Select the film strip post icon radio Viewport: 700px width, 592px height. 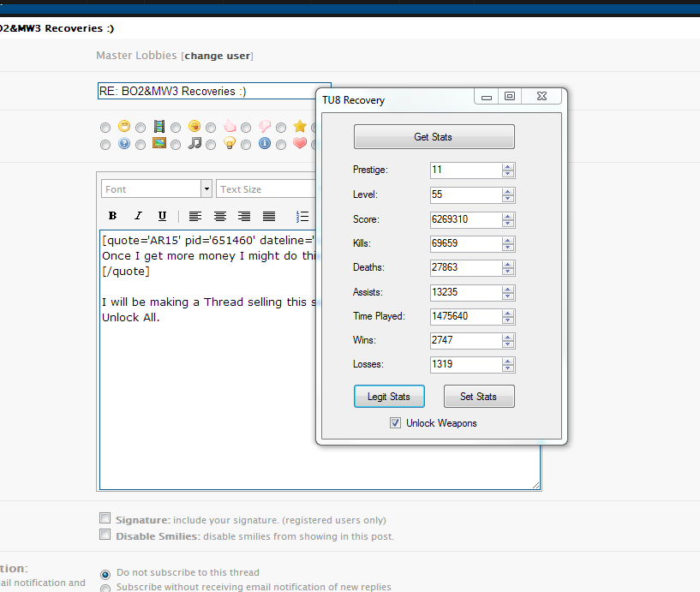[141, 128]
